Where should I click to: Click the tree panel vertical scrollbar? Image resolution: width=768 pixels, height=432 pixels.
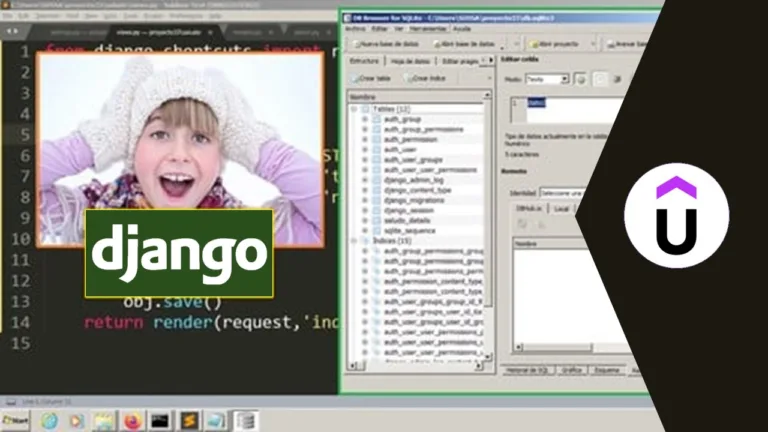point(487,206)
